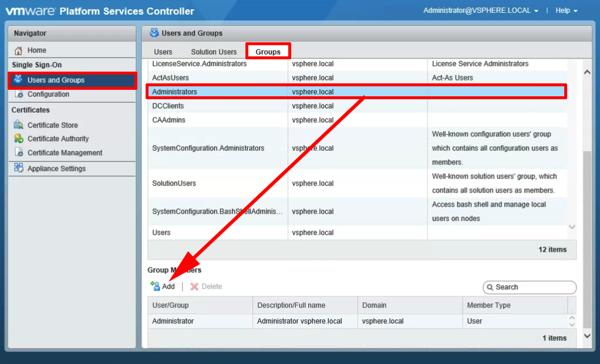Click the main panel scroll down arrow
This screenshot has height=364, width=600.
coord(587,336)
